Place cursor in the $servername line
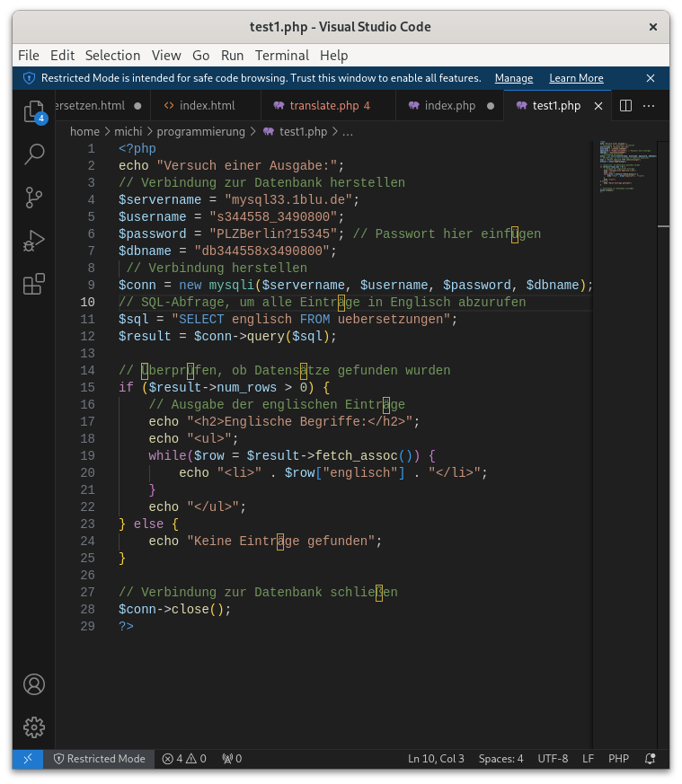The image size is (682, 784). coord(239,199)
